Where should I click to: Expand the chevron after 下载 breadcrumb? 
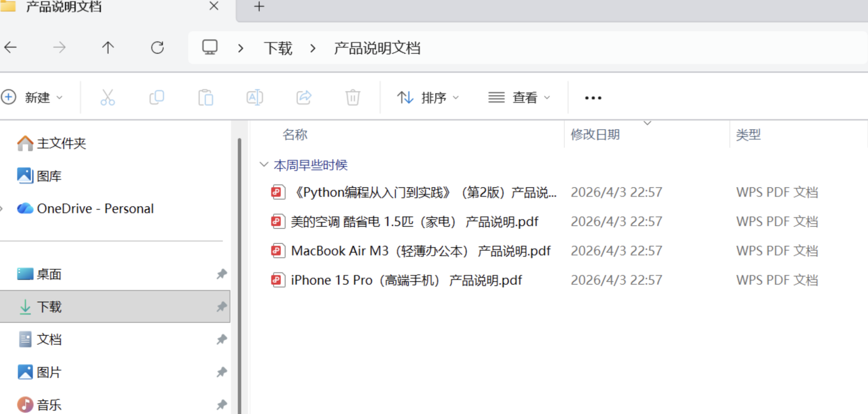coord(313,48)
